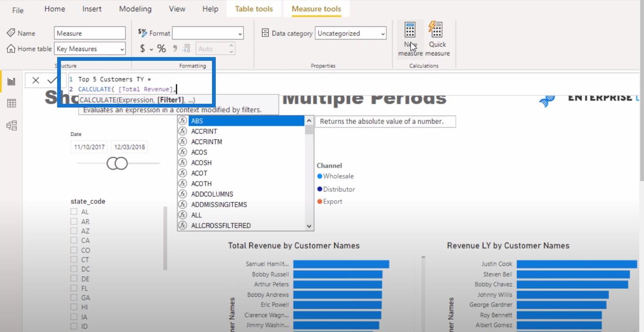Click the fx icon beside ACCRINT
644x332 pixels.
(183, 131)
